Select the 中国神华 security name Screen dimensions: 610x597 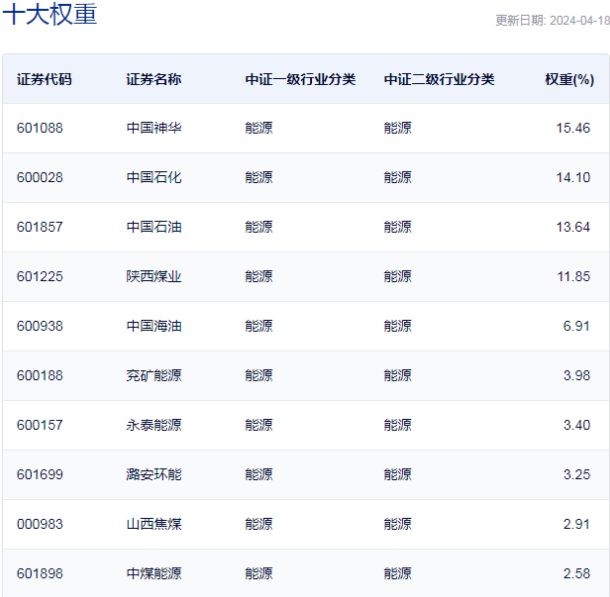[154, 128]
